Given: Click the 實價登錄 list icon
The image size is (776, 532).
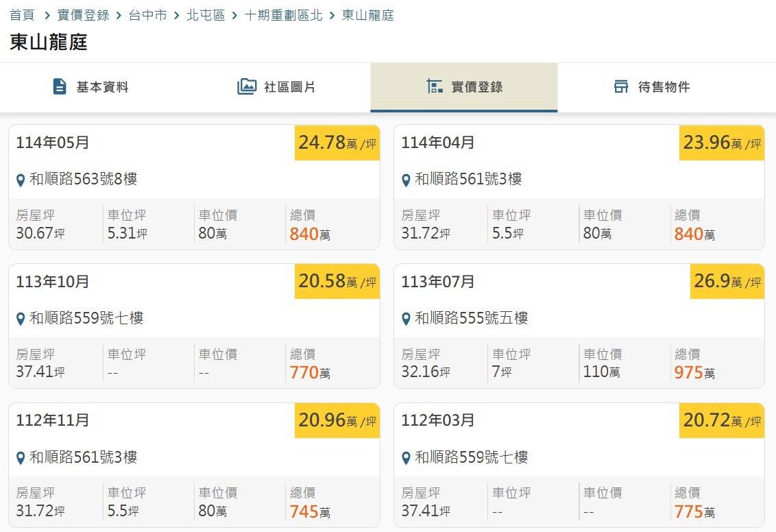Looking at the screenshot, I should [x=435, y=87].
